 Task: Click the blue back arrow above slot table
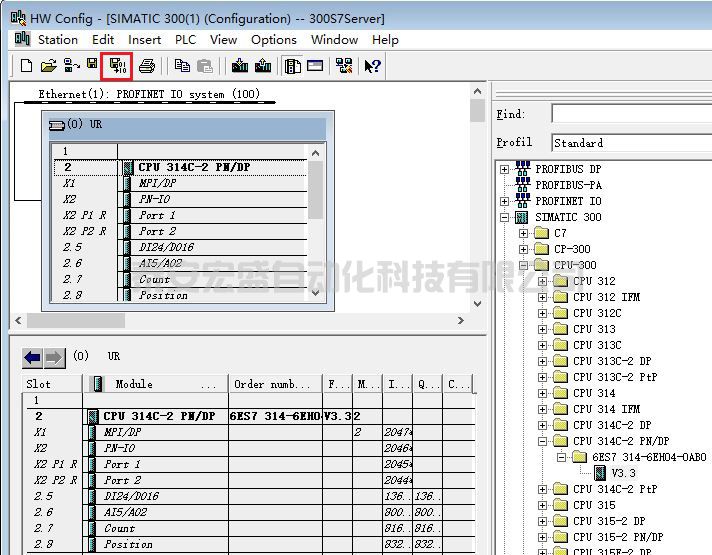pyautogui.click(x=33, y=357)
